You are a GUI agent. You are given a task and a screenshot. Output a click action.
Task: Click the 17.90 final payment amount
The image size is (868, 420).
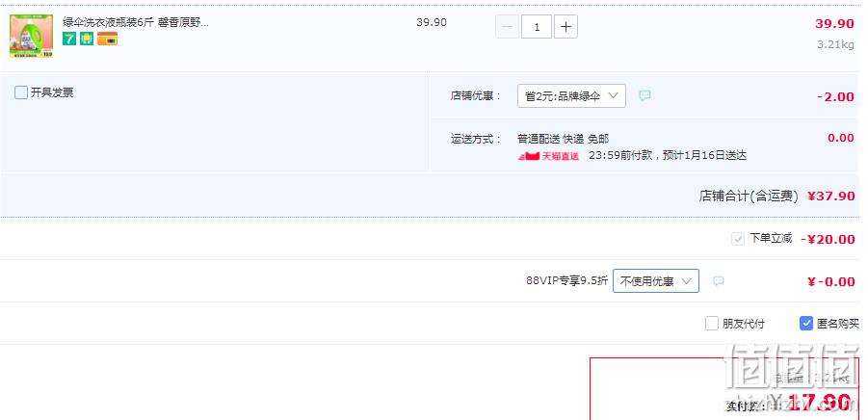pos(819,403)
